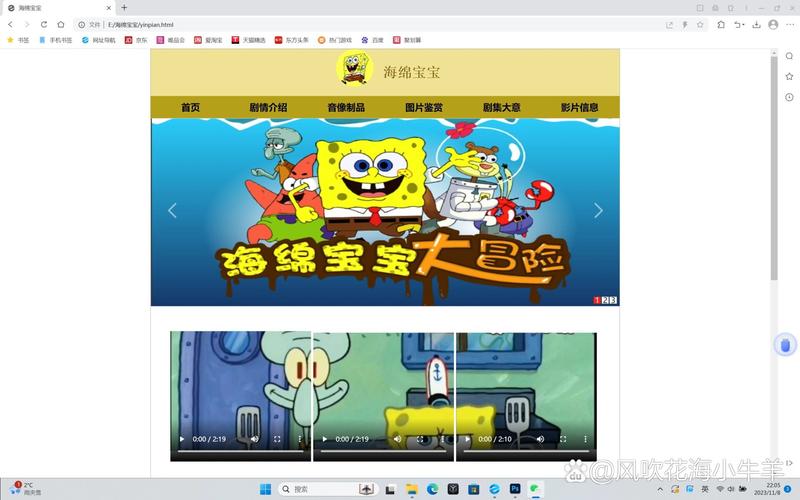Open the 百度 bookmark
The height and width of the screenshot is (500, 800).
pyautogui.click(x=372, y=40)
